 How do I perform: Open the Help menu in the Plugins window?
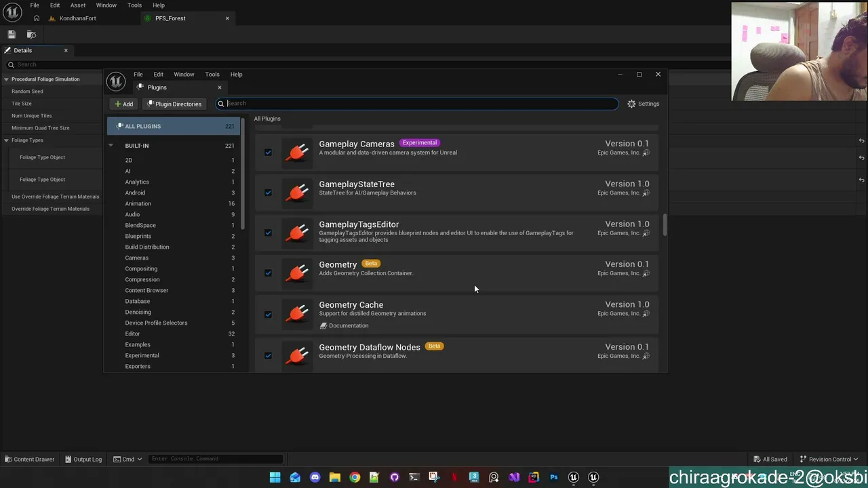(x=236, y=75)
